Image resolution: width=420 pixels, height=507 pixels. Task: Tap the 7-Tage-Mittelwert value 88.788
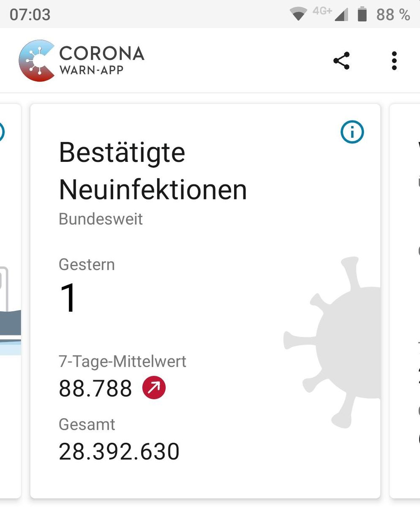95,388
